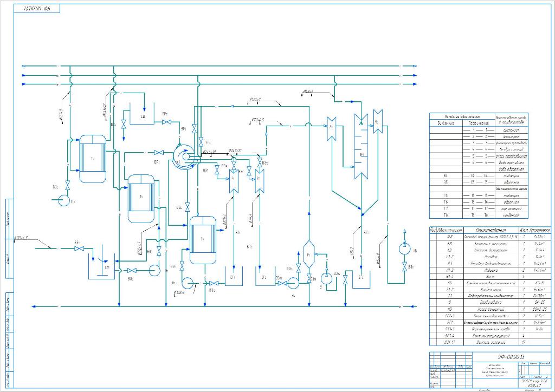Select heat exchanger T3 vessel symbol

tap(203, 240)
